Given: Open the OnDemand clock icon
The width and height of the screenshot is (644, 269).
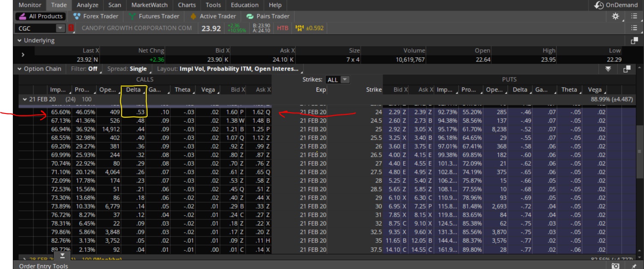Looking at the screenshot, I should click(x=599, y=5).
